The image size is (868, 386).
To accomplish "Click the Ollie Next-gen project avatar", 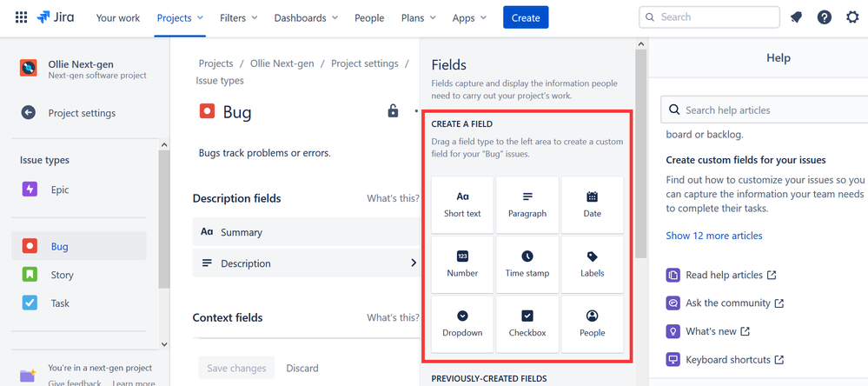I will [x=28, y=68].
